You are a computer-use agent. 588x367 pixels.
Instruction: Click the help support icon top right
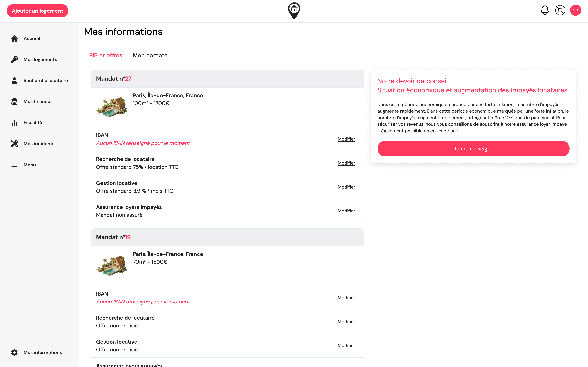[x=560, y=10]
